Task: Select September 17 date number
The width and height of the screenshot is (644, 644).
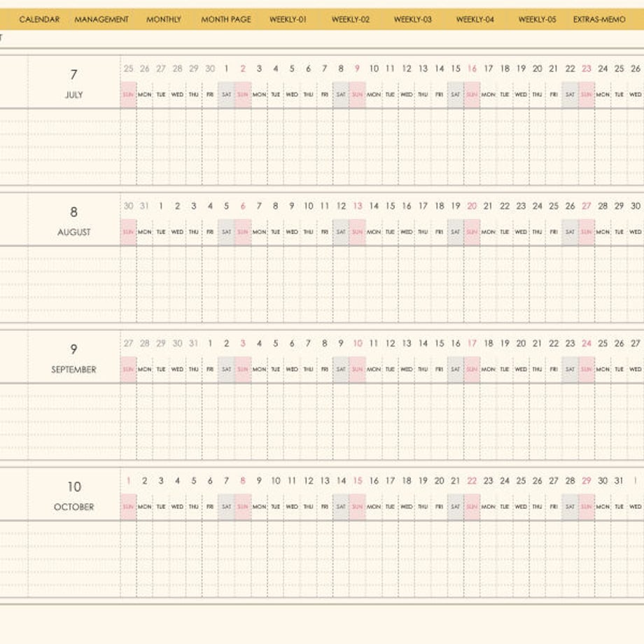Action: [472, 343]
